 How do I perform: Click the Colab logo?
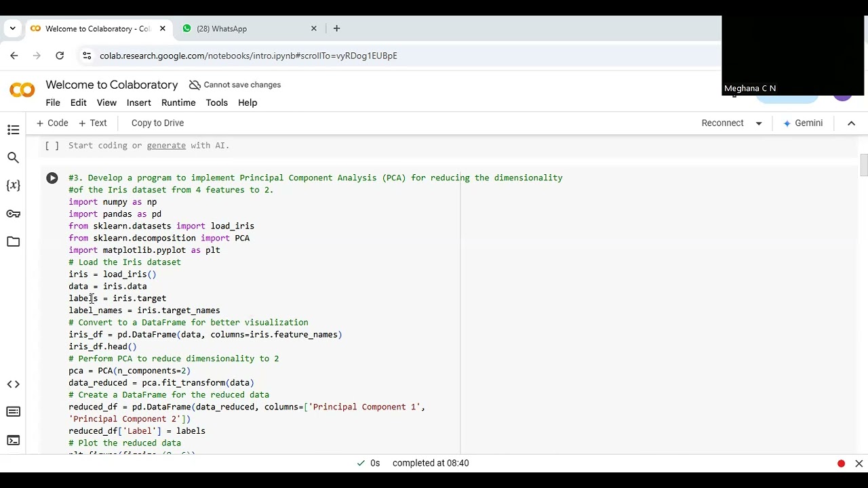tap(22, 89)
